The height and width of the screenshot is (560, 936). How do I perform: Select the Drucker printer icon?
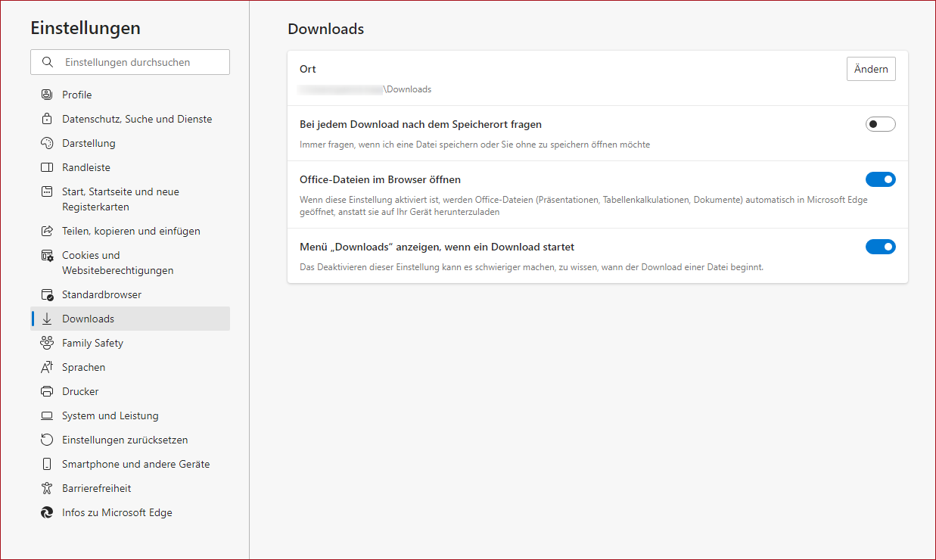pos(47,391)
